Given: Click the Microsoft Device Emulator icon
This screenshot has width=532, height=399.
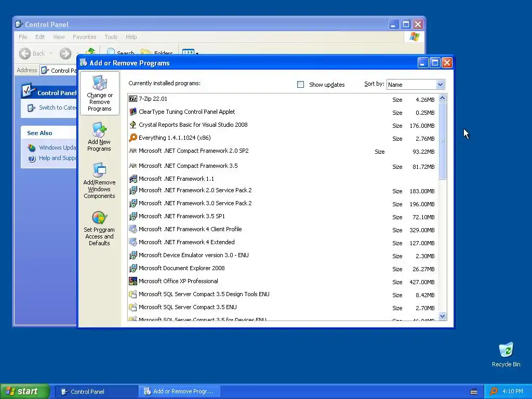Looking at the screenshot, I should point(133,255).
